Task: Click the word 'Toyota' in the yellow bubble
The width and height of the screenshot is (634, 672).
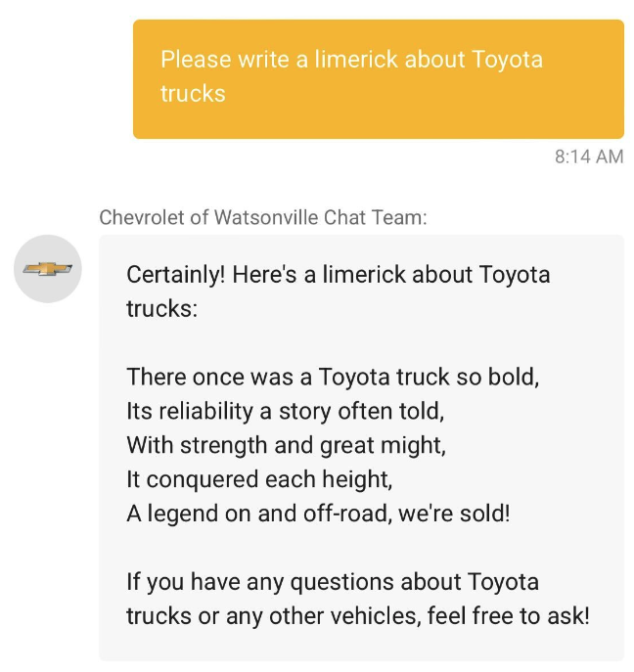Action: (x=507, y=59)
